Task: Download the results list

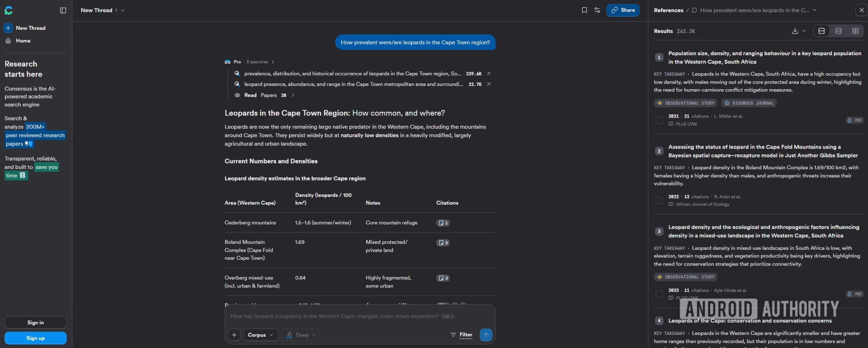Action: point(795,31)
